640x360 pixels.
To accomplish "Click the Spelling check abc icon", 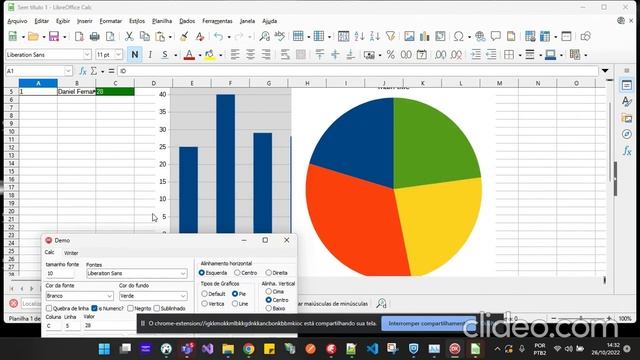I will coord(280,36).
